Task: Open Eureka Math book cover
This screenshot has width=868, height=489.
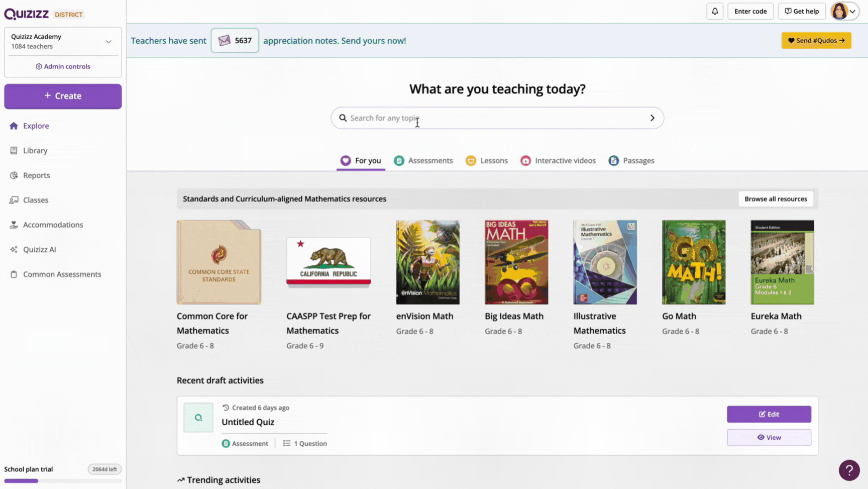Action: (x=782, y=262)
